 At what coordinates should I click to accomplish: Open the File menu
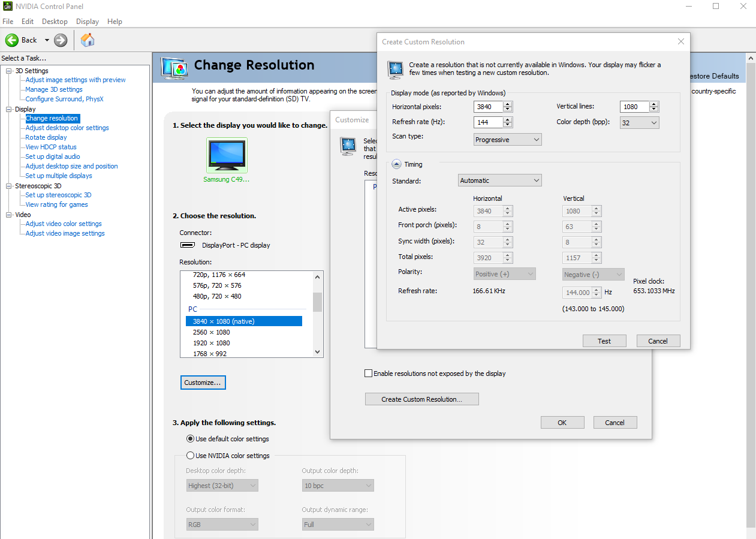click(8, 22)
